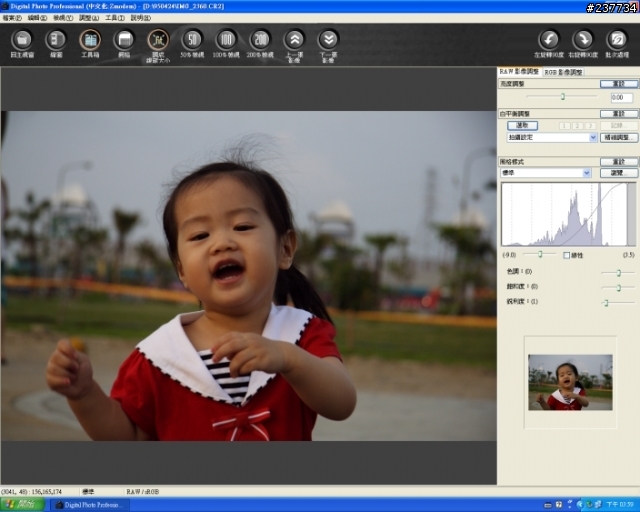Open batch process (批次處理) icon

[x=617, y=40]
